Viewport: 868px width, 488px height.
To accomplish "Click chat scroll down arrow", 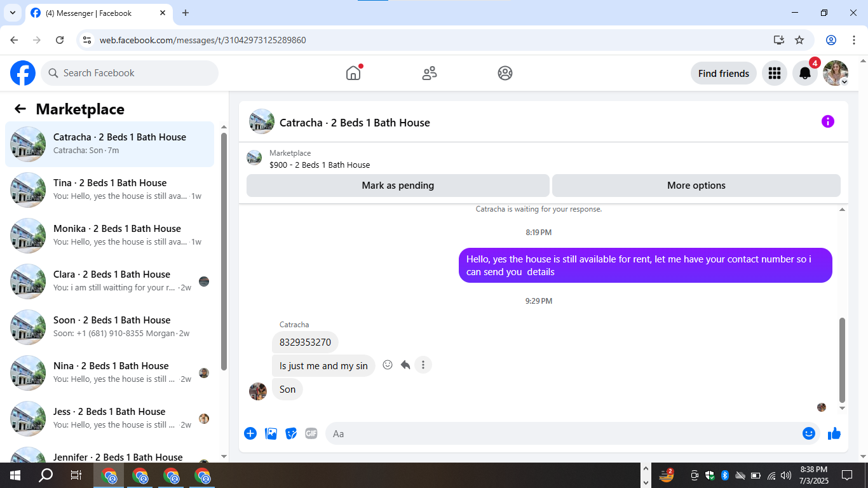I will coord(843,408).
